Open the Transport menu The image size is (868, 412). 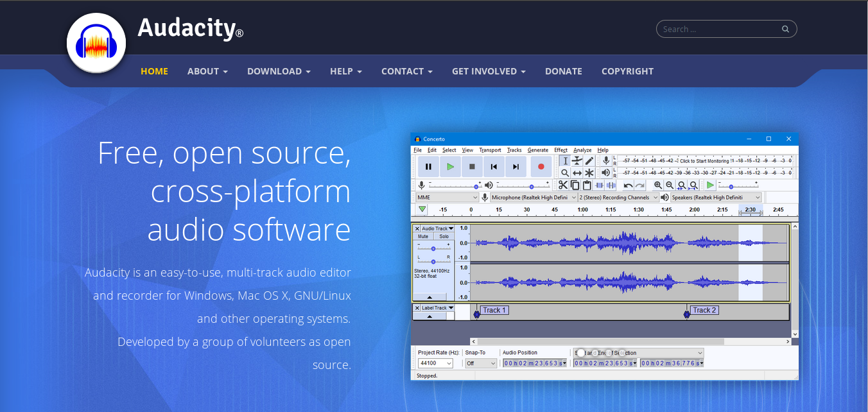coord(490,150)
